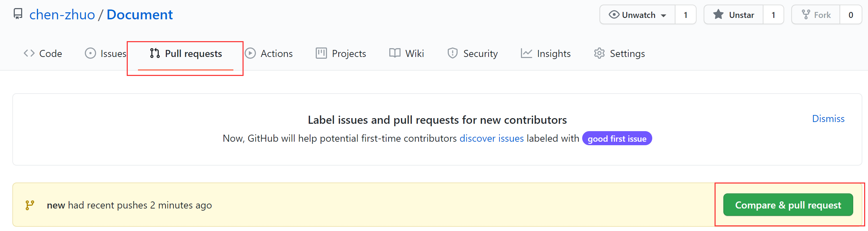868x231 pixels.
Task: Click the Security shield icon
Action: [452, 53]
